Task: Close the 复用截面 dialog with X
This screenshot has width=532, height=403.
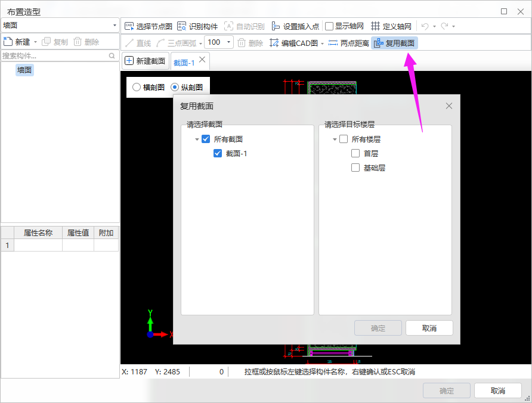Action: 449,106
